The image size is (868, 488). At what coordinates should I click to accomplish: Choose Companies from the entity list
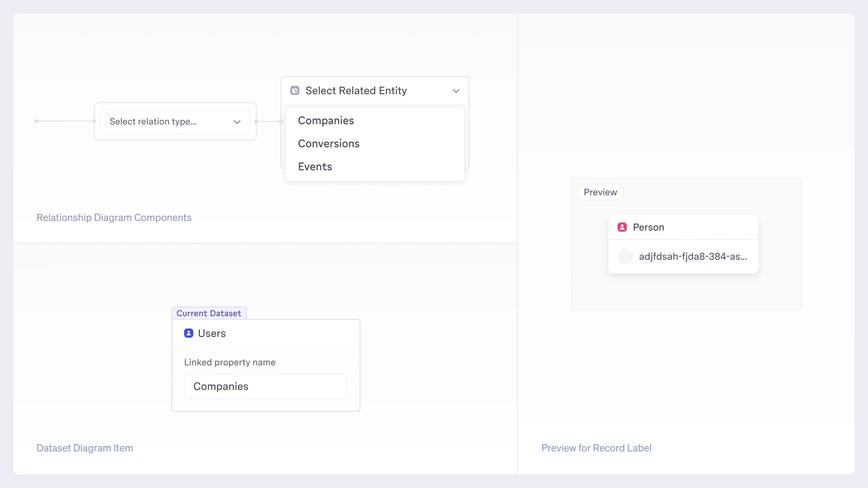(326, 121)
